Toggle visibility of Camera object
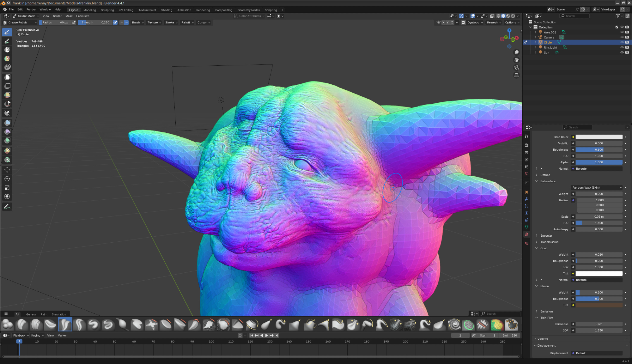Viewport: 632px width, 364px height. click(x=622, y=37)
